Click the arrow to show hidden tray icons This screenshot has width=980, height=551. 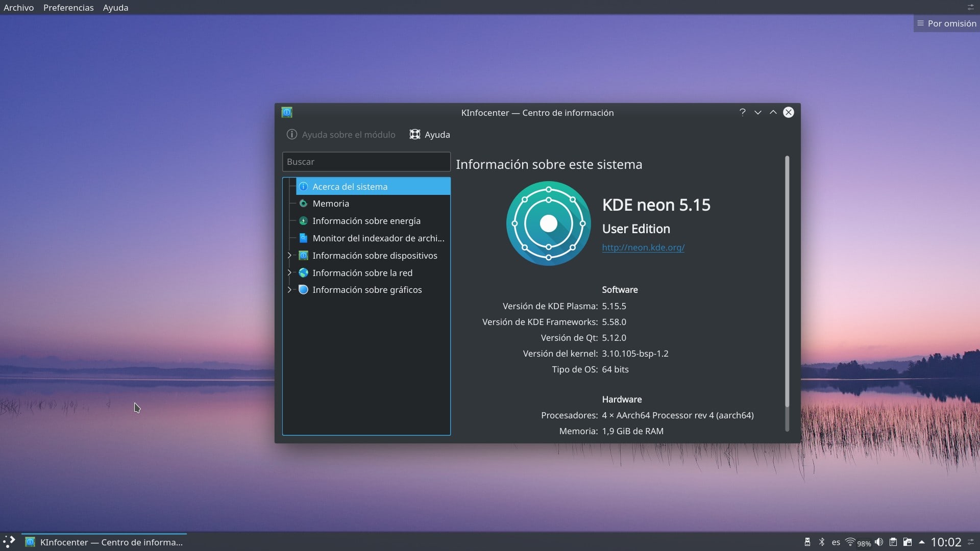[x=922, y=542]
